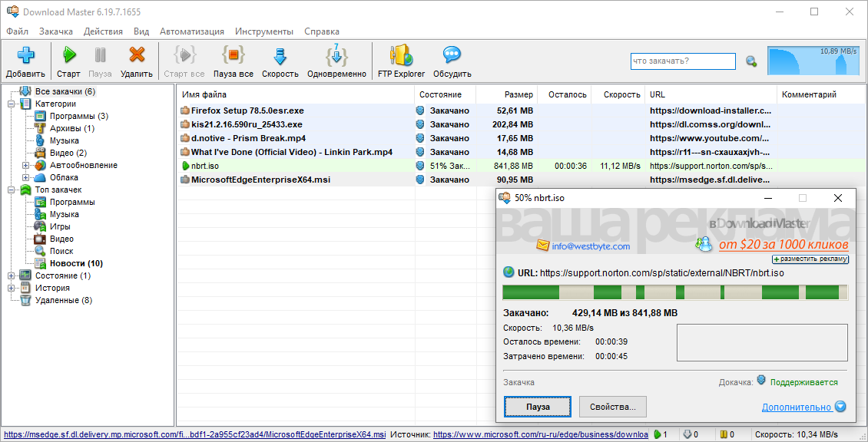
Task: Select the Программы (3) category
Action: (78, 116)
